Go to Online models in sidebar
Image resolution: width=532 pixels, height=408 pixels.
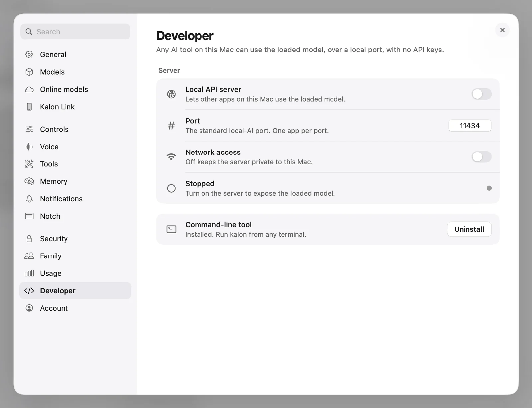tap(75, 89)
